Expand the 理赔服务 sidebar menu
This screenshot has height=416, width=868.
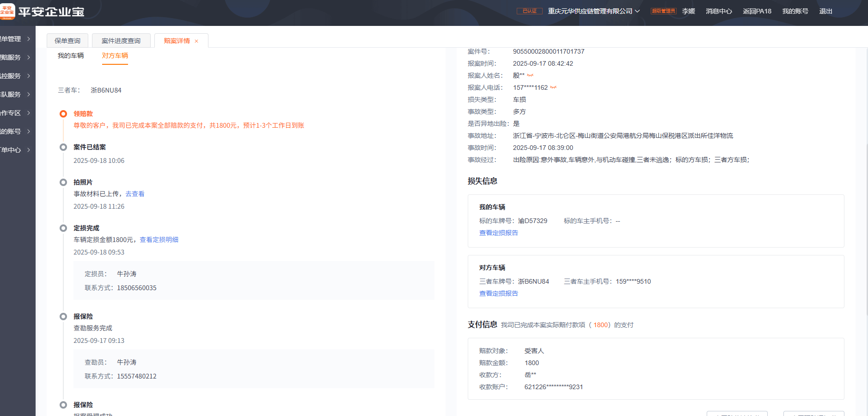(15, 57)
